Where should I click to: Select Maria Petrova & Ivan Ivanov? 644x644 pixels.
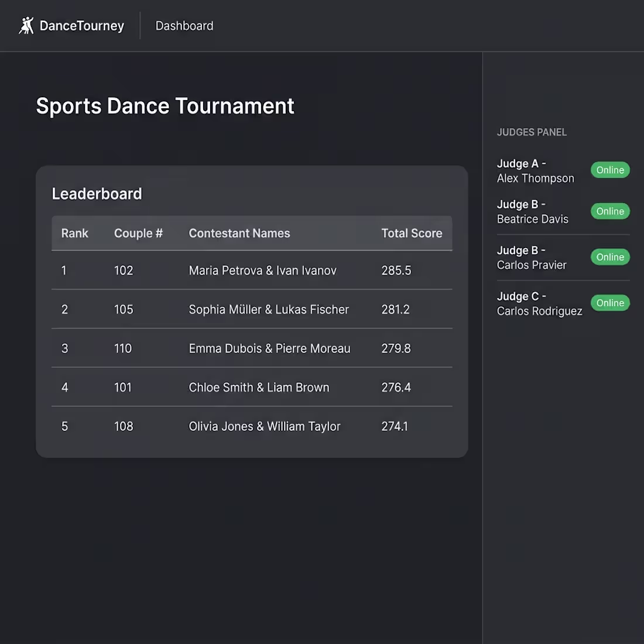[x=262, y=270]
